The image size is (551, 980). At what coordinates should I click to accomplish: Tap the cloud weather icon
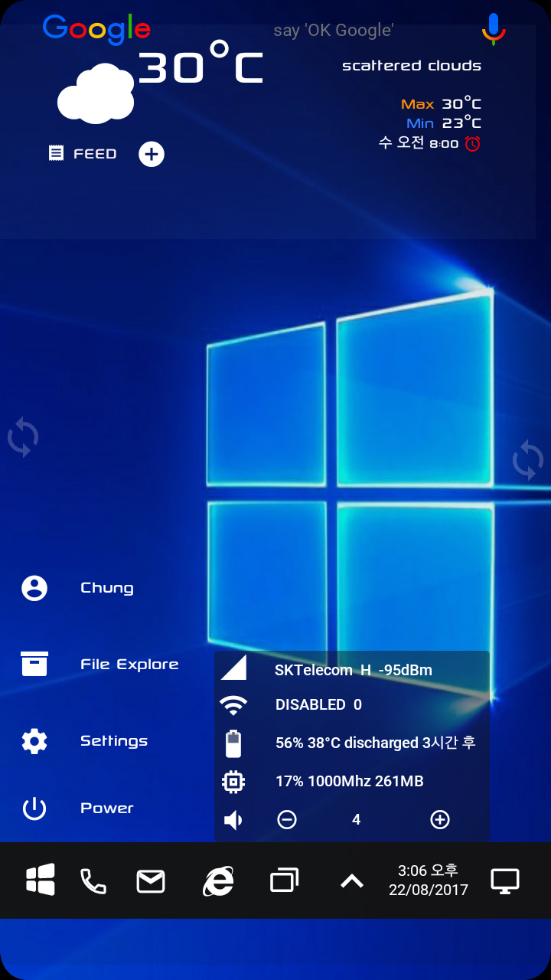[x=96, y=94]
